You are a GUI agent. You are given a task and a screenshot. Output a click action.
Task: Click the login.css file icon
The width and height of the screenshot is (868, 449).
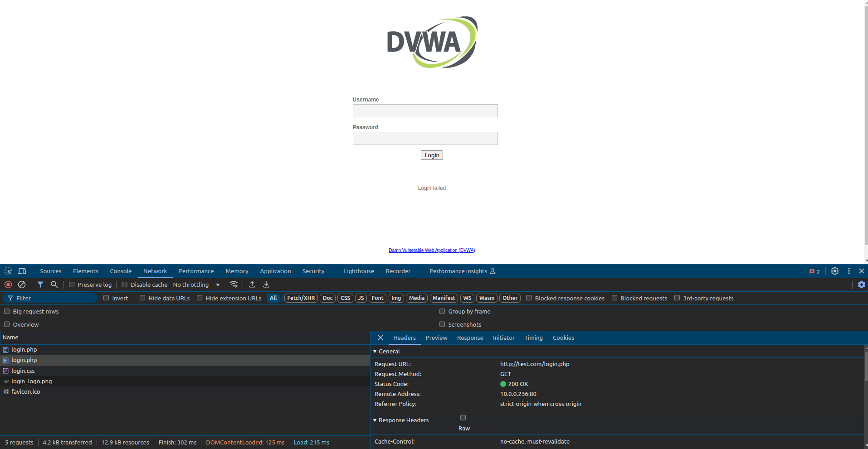[x=6, y=371]
